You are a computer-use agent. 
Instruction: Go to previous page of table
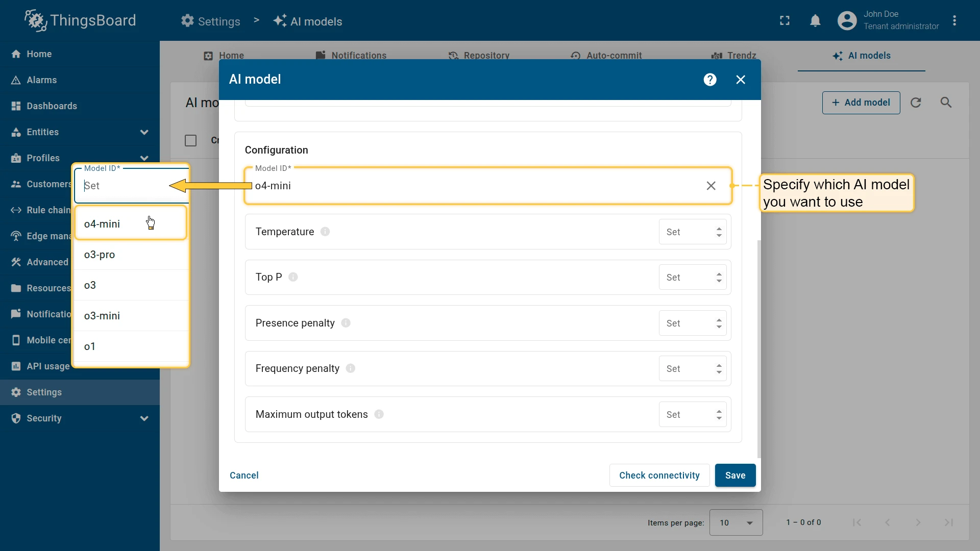click(x=888, y=522)
